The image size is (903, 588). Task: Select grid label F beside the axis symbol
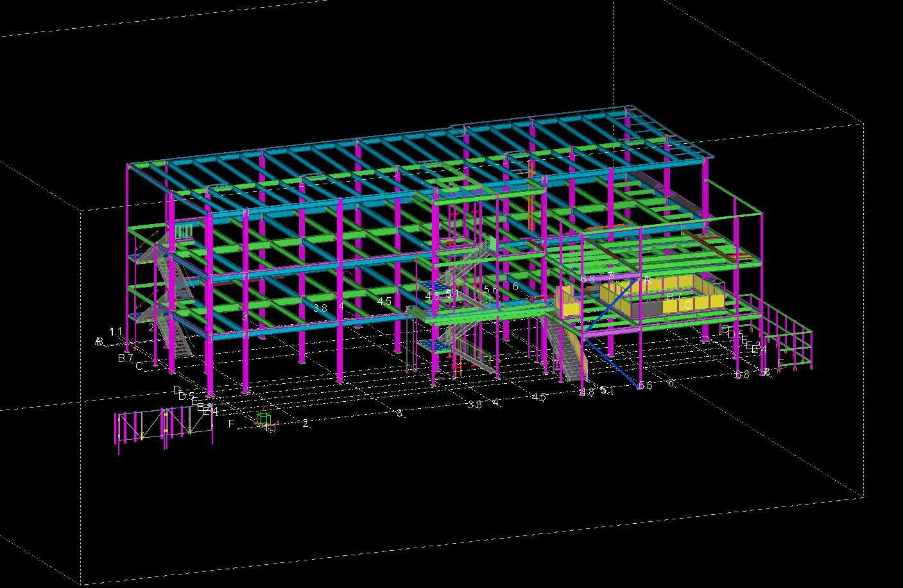click(x=232, y=424)
